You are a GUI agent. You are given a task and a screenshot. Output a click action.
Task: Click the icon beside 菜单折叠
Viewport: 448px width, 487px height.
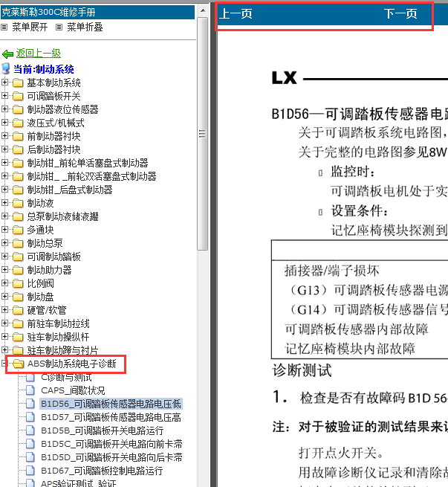coord(59,28)
